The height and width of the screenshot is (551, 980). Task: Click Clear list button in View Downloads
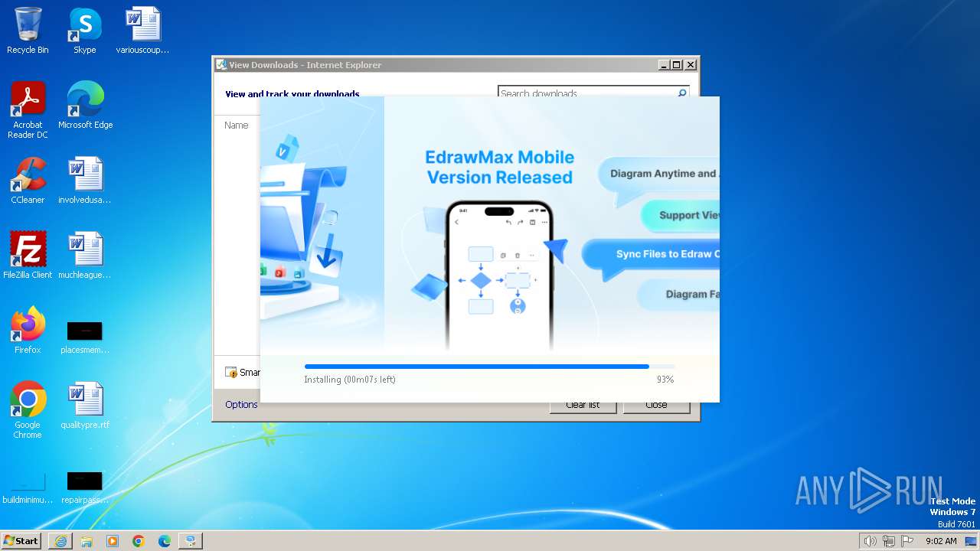(x=583, y=406)
